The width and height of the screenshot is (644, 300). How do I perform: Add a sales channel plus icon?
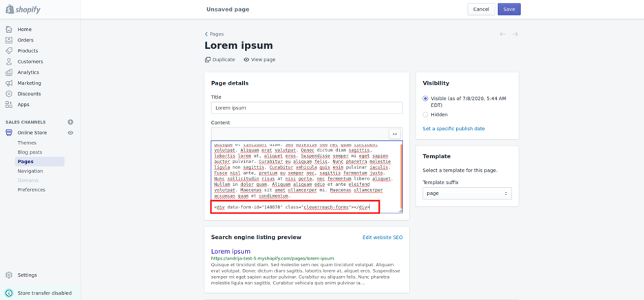coord(70,122)
